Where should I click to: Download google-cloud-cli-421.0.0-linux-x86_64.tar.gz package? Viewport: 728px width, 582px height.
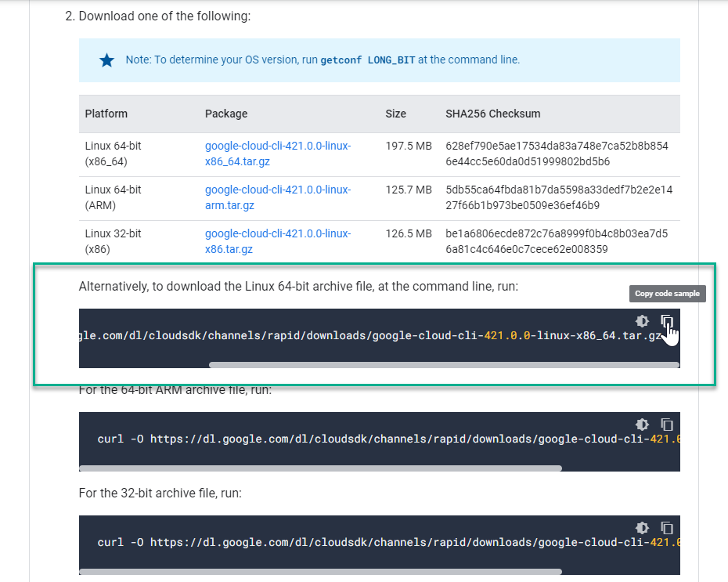[x=278, y=154]
